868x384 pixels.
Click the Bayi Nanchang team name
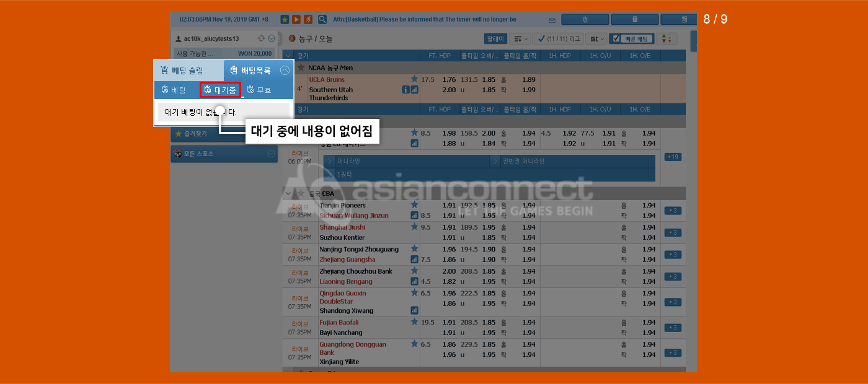tap(341, 333)
